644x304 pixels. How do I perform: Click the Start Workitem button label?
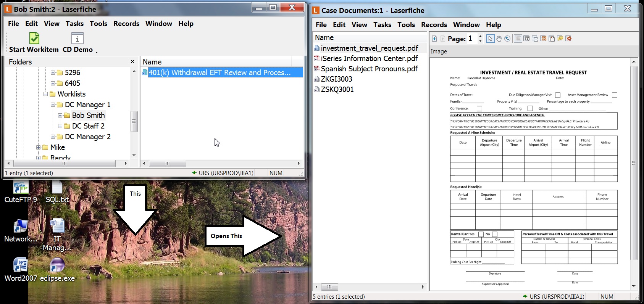[34, 50]
